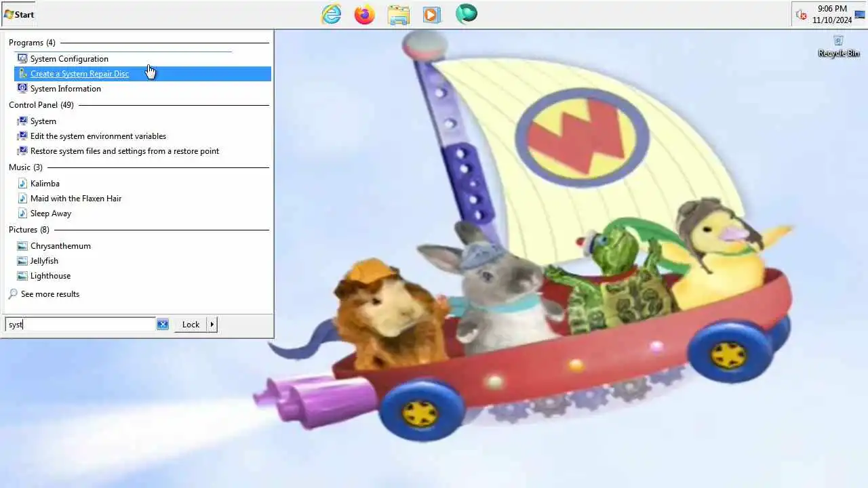Click the See more results magnifier icon

(x=13, y=294)
